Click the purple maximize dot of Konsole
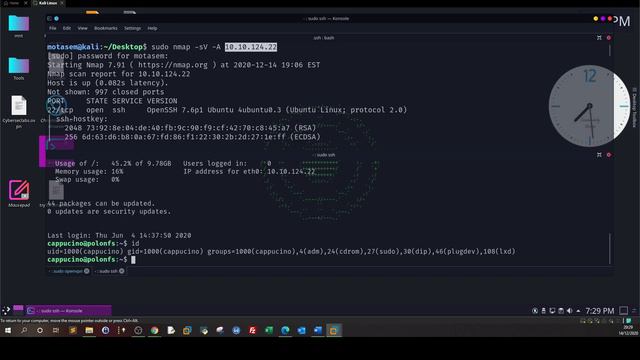 (603, 18)
